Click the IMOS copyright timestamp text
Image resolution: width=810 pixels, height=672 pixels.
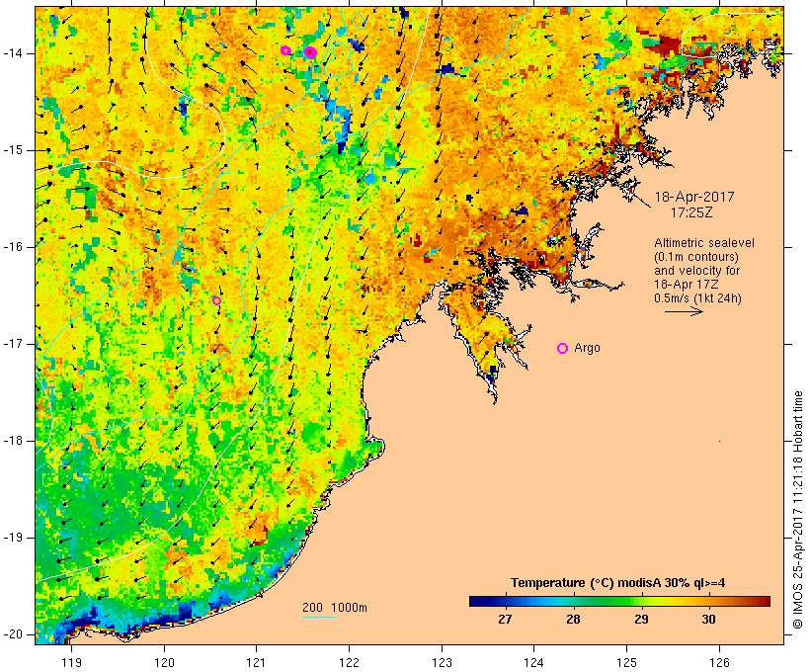798,510
